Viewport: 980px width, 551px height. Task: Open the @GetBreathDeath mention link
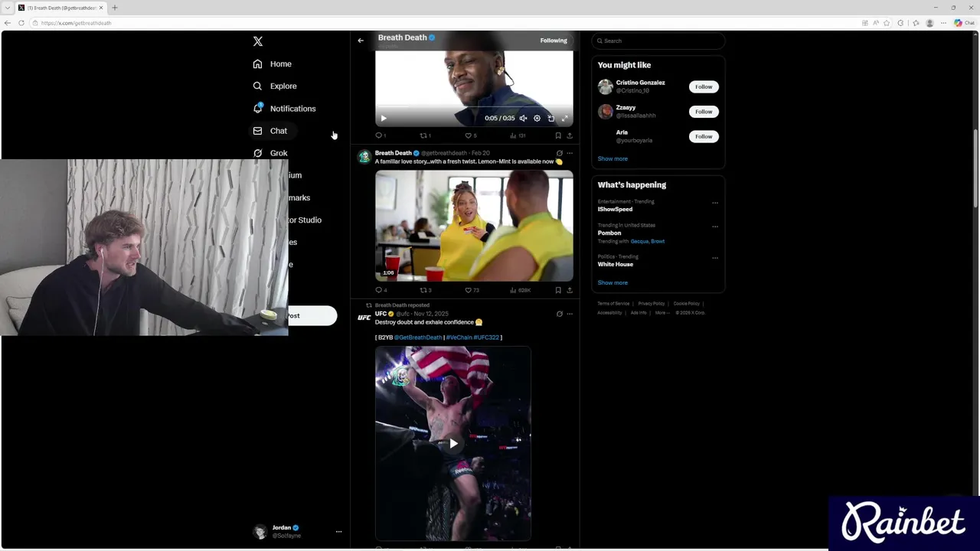point(418,337)
